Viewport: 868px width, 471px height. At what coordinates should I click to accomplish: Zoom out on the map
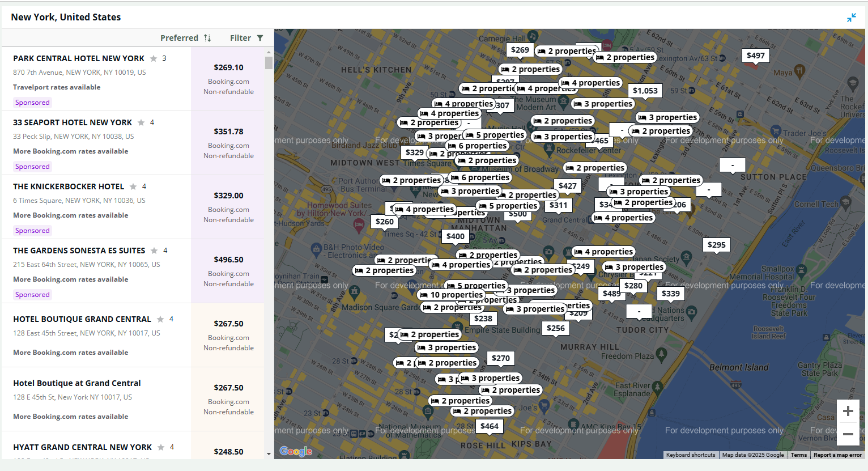point(848,435)
